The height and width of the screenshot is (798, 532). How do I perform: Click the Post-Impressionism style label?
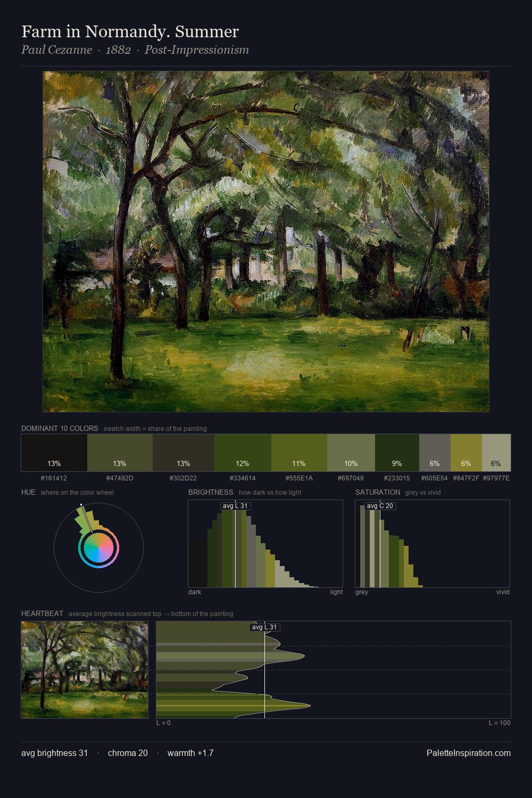click(x=197, y=50)
